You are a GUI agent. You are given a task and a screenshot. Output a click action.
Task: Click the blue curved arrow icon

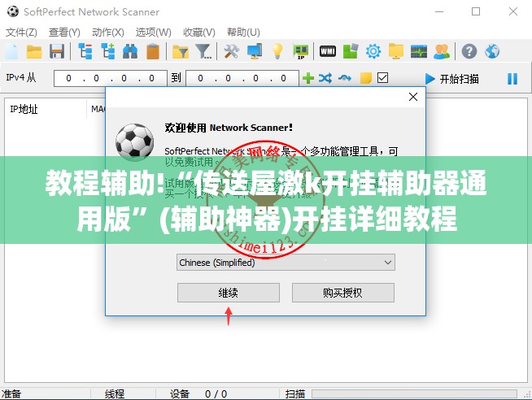coord(345,78)
